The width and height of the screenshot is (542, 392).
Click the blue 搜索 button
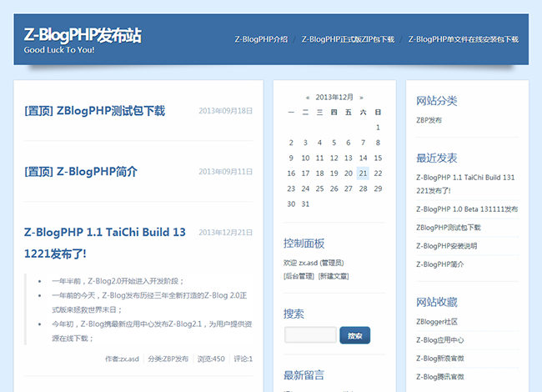[x=355, y=335]
